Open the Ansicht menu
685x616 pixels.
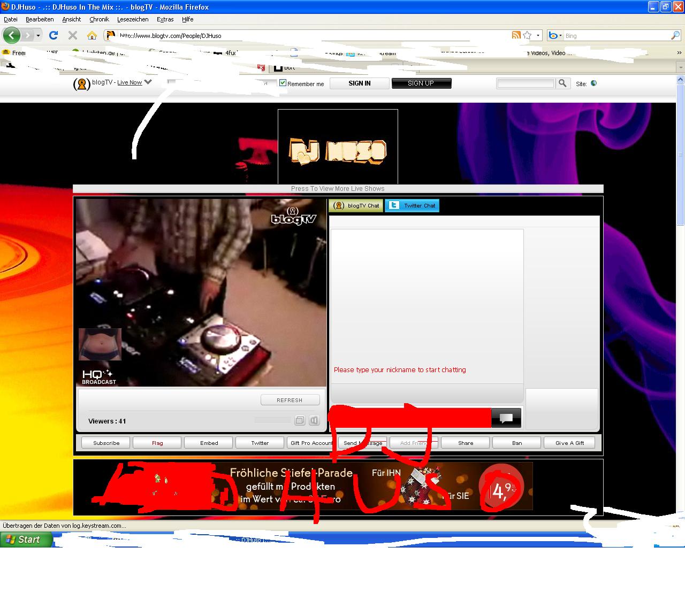(x=71, y=19)
